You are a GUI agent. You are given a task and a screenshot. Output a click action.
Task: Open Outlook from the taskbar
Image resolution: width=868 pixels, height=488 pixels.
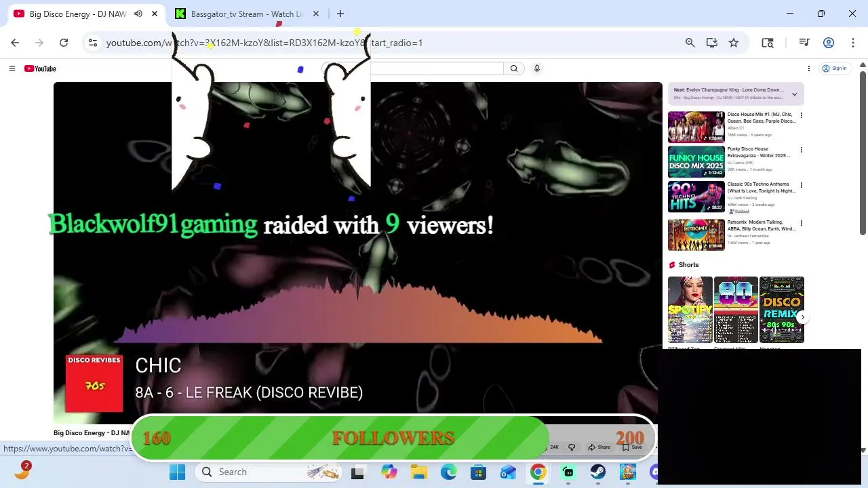pyautogui.click(x=508, y=472)
